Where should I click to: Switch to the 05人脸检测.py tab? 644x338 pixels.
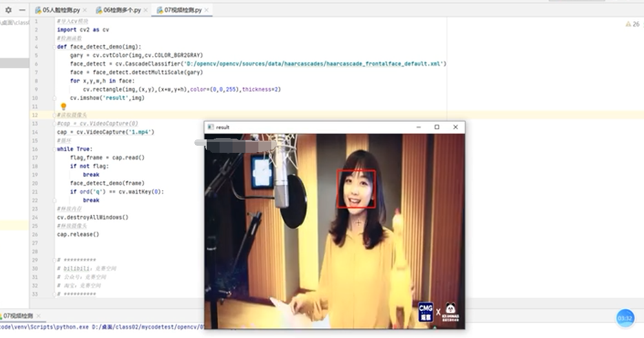click(x=61, y=10)
